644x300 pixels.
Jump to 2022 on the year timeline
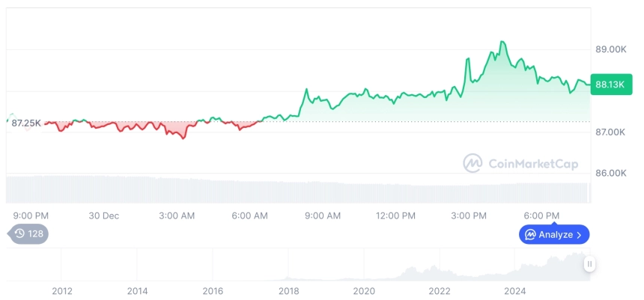coord(439,290)
